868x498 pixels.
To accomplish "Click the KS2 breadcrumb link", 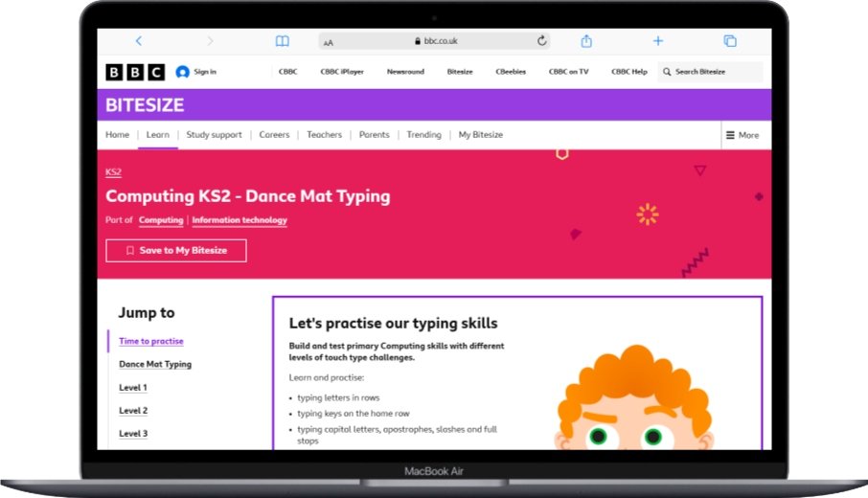I will (x=113, y=172).
